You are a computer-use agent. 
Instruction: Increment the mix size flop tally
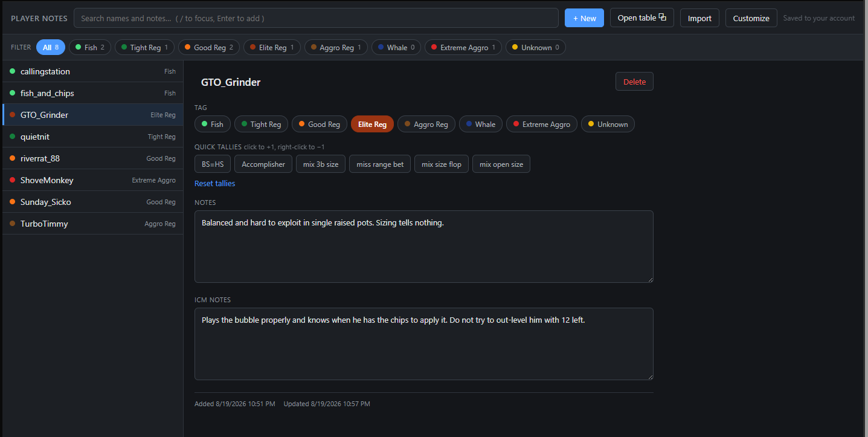442,164
